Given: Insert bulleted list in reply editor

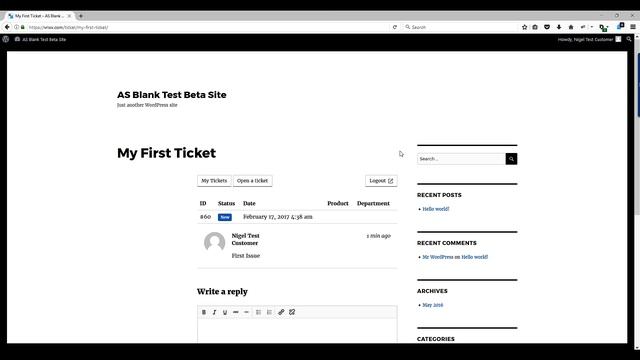Looking at the screenshot, I should point(258,312).
